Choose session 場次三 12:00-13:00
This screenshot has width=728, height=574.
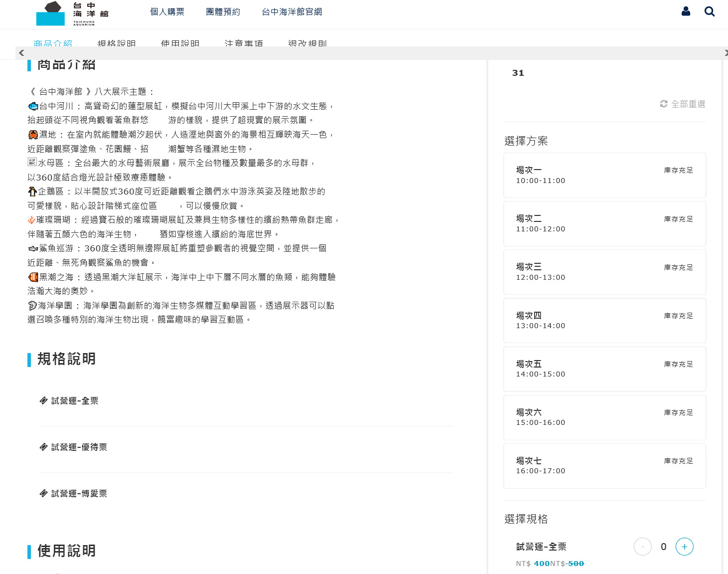click(x=604, y=272)
